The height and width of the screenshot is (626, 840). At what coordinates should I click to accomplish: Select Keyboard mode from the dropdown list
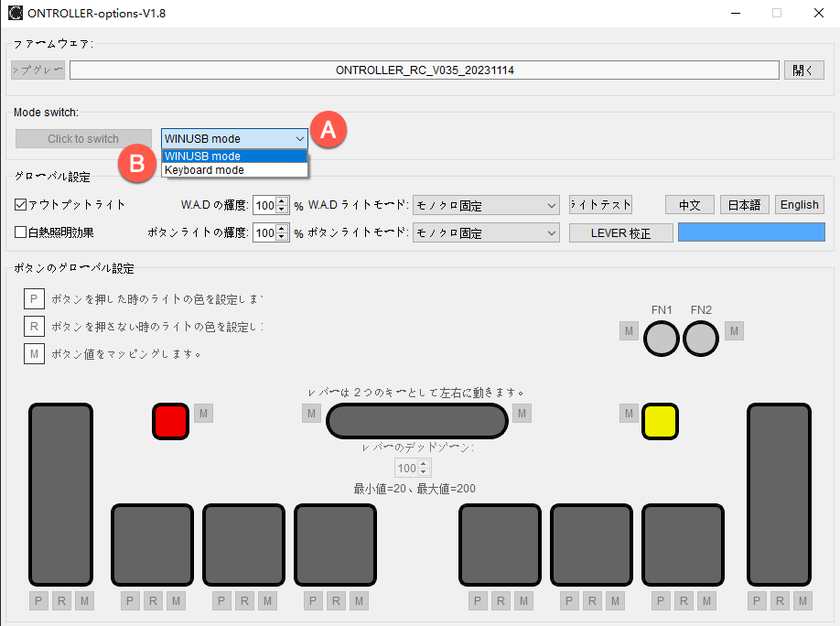click(x=234, y=170)
